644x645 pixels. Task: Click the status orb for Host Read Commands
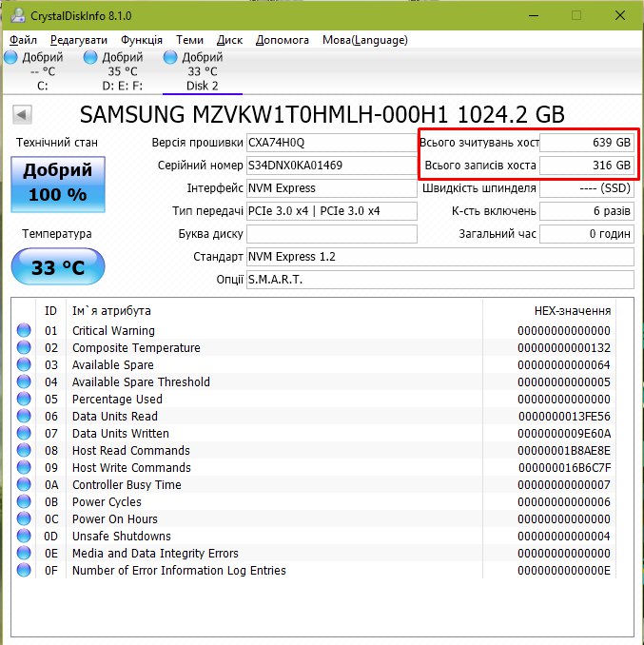click(x=24, y=450)
